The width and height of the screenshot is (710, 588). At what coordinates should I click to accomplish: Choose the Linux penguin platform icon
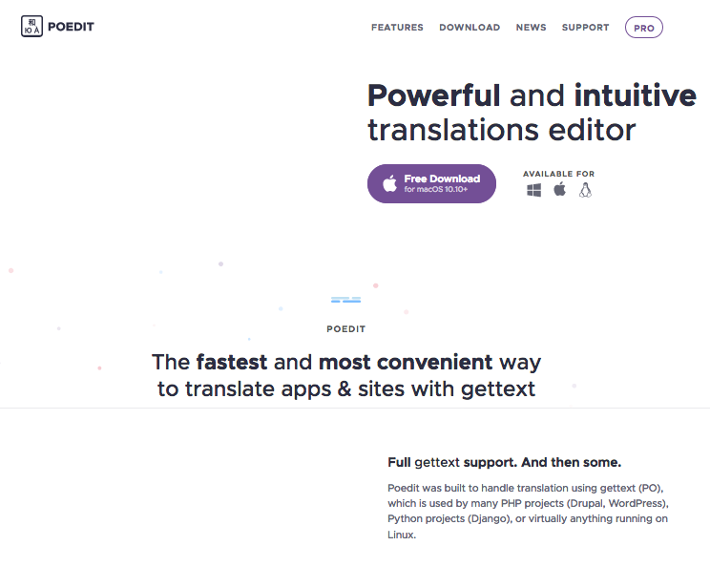point(586,190)
